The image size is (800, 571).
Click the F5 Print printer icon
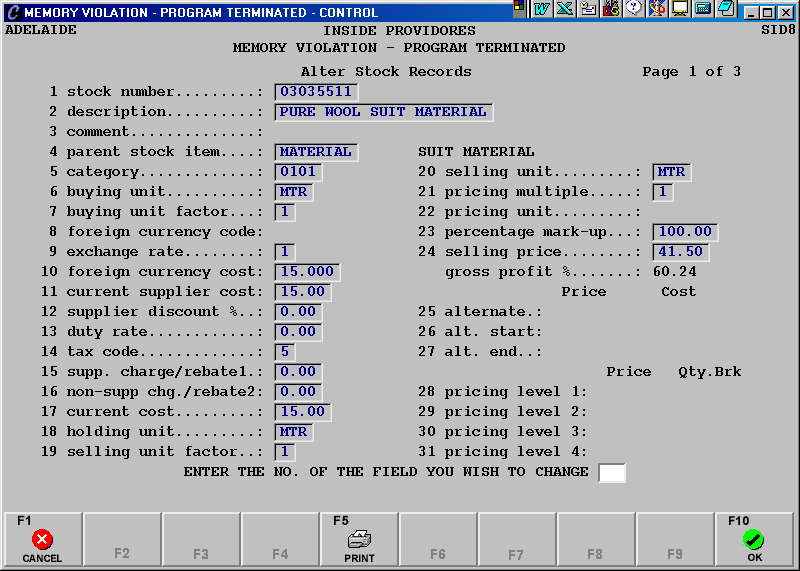[x=359, y=540]
